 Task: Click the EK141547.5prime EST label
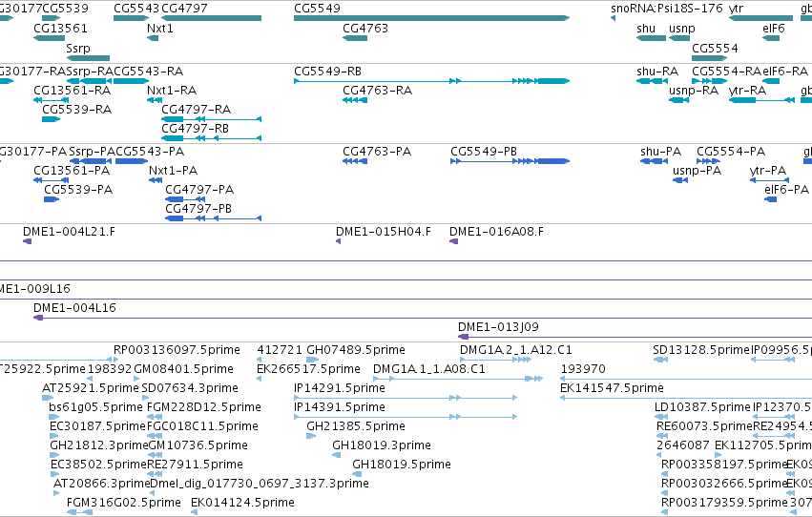pyautogui.click(x=612, y=387)
